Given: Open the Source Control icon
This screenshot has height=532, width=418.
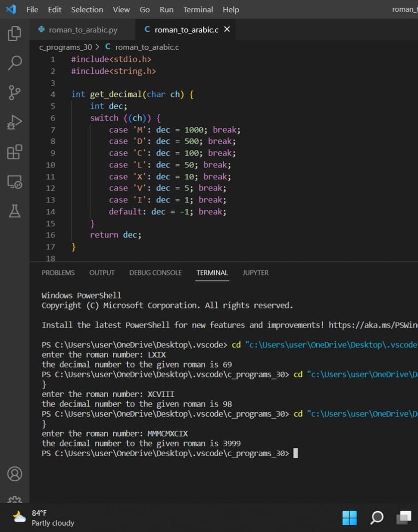Looking at the screenshot, I should pyautogui.click(x=14, y=92).
